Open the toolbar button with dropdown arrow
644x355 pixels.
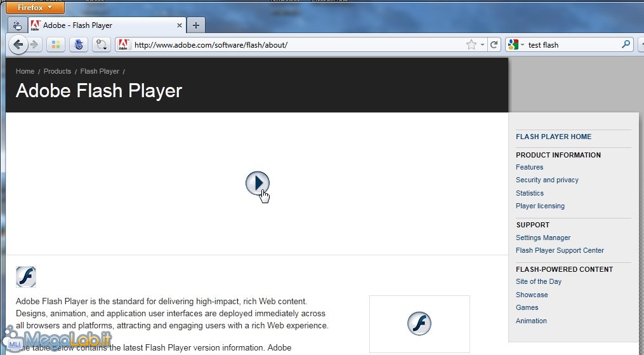tap(102, 44)
